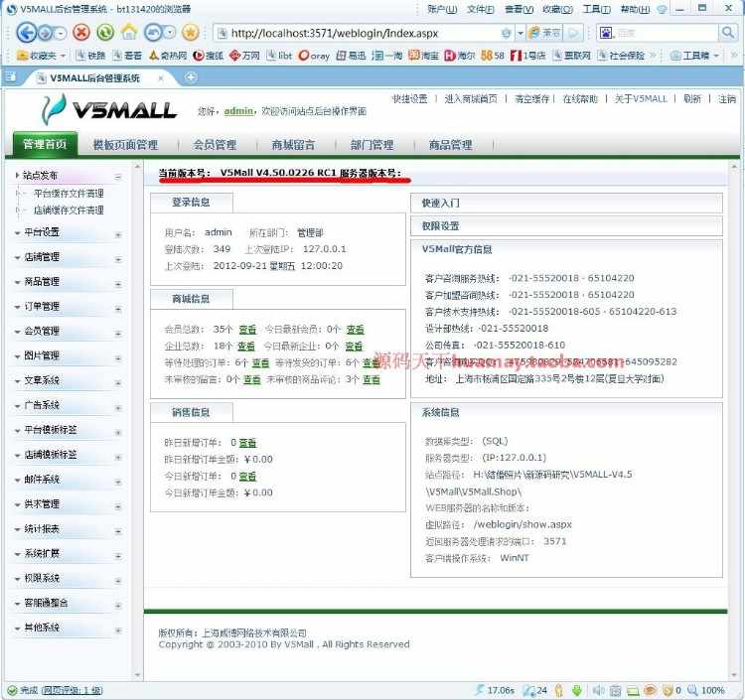
Task: Click the green download arrow status icon
Action: click(x=577, y=690)
